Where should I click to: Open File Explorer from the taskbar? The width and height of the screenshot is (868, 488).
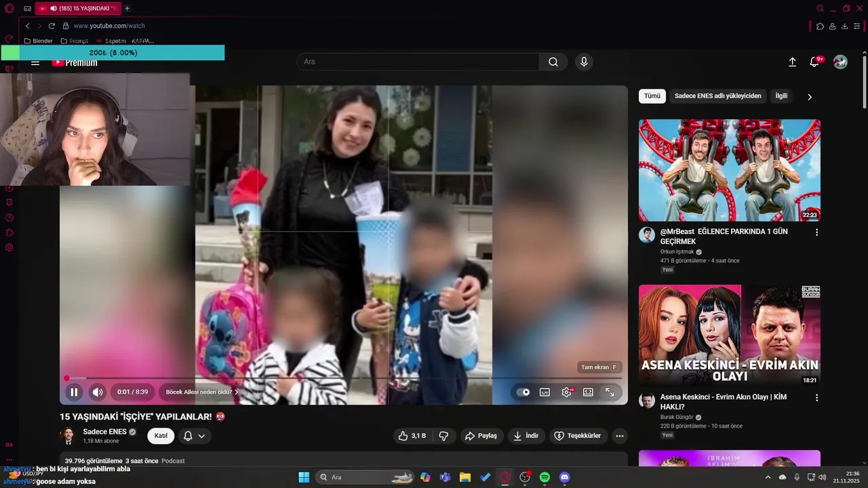[x=465, y=477]
